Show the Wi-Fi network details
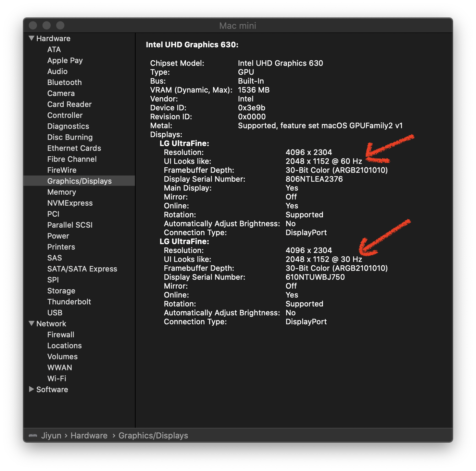 point(57,378)
